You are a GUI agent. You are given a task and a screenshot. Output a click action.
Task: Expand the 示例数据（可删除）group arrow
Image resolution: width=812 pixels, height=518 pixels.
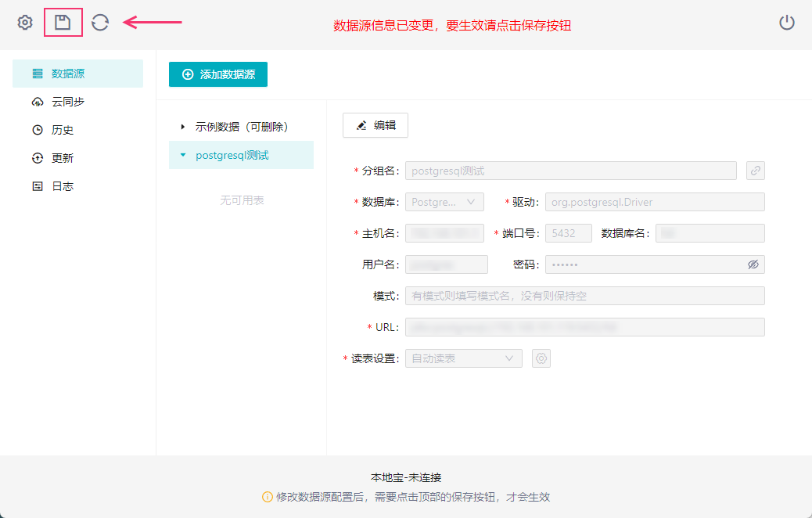click(x=183, y=127)
